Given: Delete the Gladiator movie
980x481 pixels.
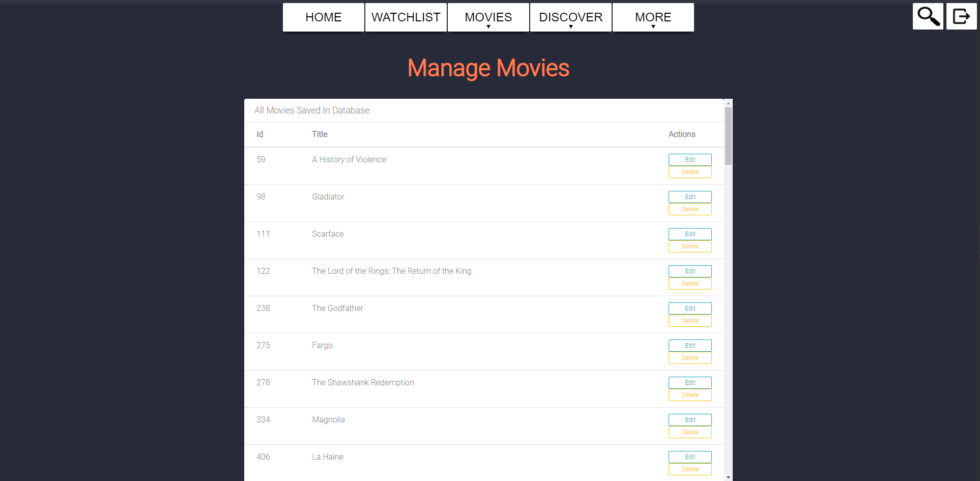Looking at the screenshot, I should tap(690, 209).
